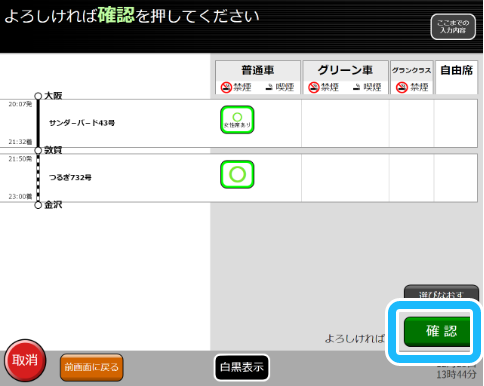
Task: Click the 21:50 departure time
Action: 20,159
